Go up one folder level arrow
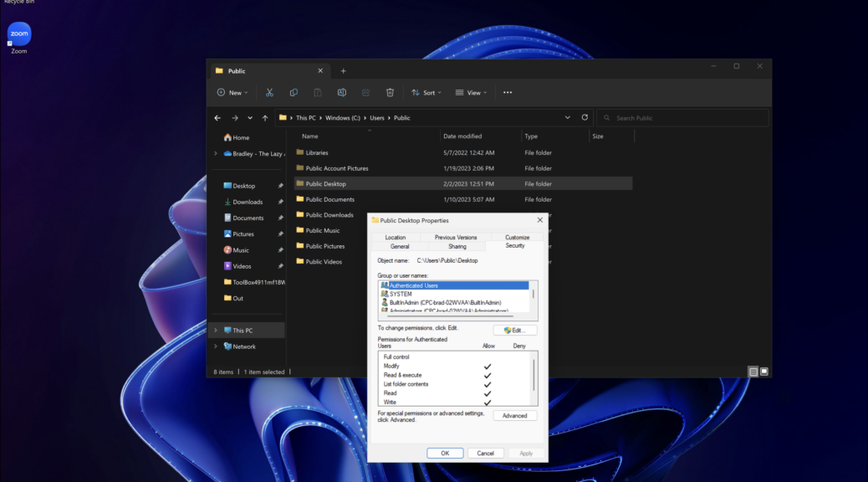This screenshot has width=868, height=482. [x=265, y=118]
